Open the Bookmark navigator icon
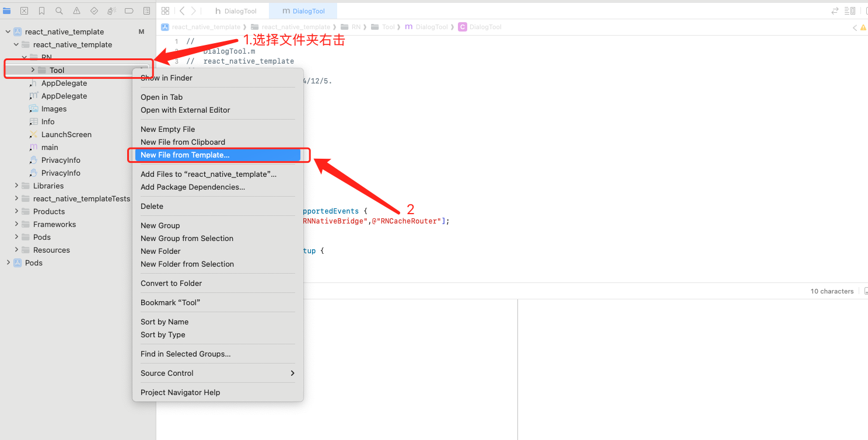The width and height of the screenshot is (868, 440). (x=41, y=11)
